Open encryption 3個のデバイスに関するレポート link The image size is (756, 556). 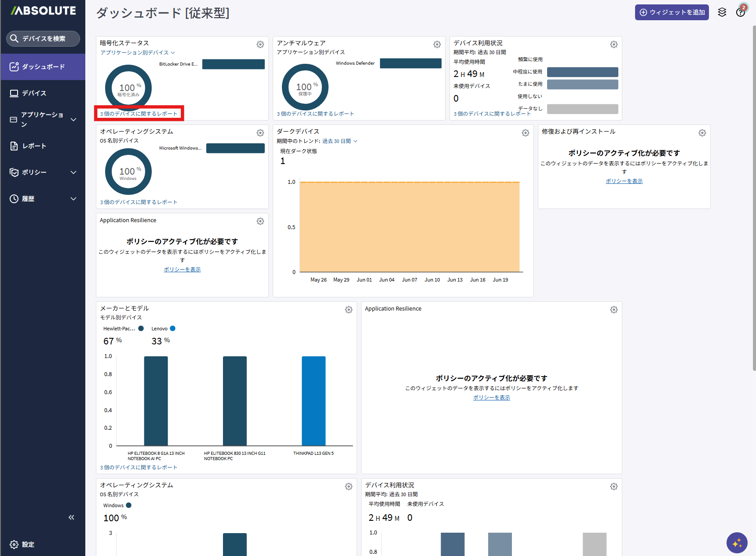(139, 114)
